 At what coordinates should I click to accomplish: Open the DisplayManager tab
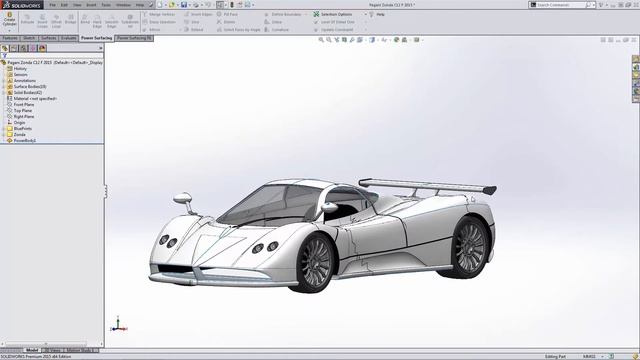[42, 48]
